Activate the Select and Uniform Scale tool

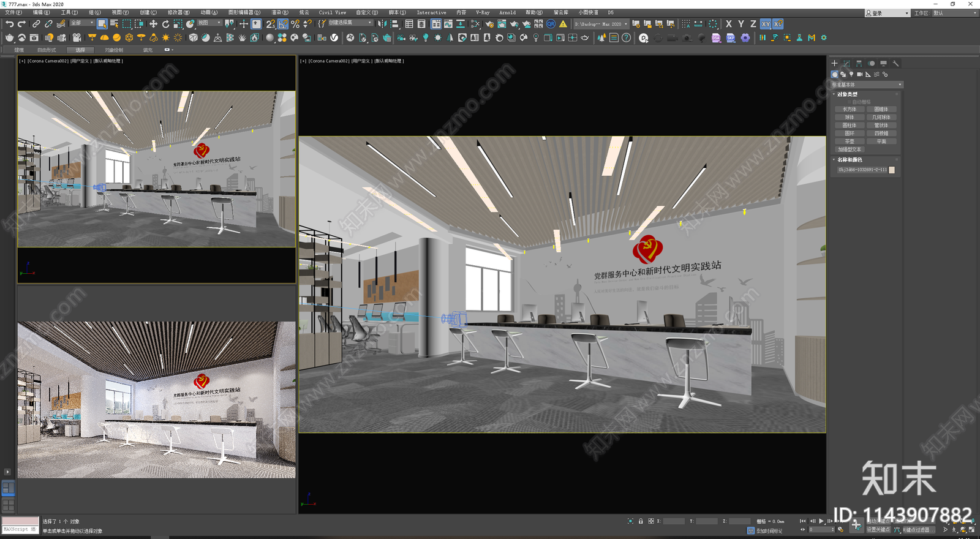coord(178,24)
